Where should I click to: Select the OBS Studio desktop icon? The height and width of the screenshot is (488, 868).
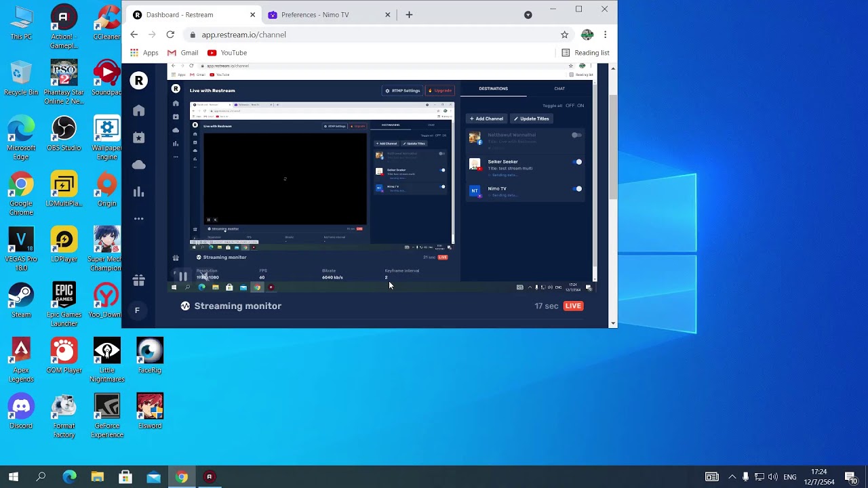[x=64, y=134]
